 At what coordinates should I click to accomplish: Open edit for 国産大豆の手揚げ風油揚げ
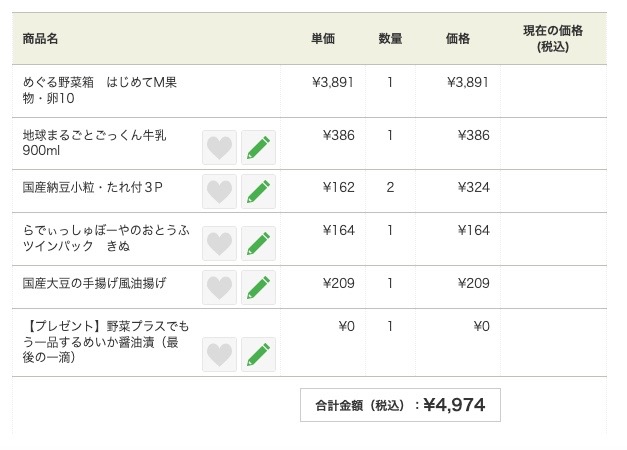(258, 287)
